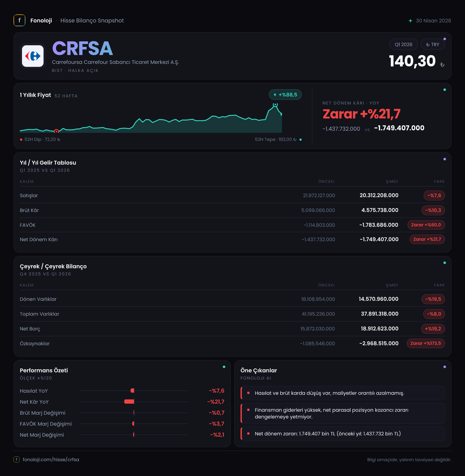Click the up arrow in +%88,5 badge
The image size is (465, 476).
(x=275, y=95)
